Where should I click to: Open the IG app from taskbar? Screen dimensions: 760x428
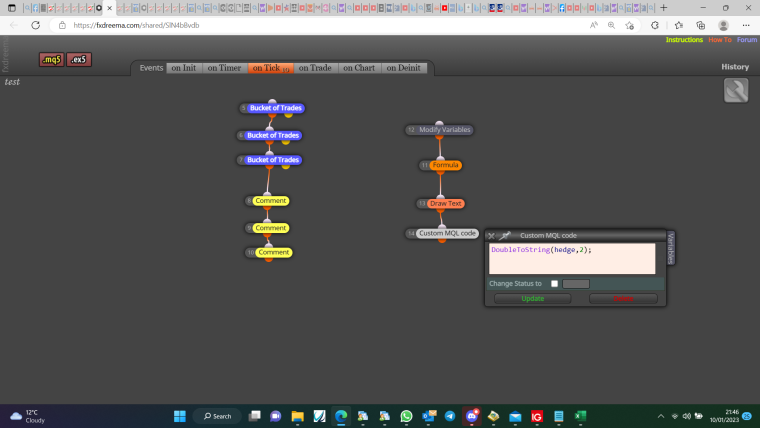[x=537, y=416]
